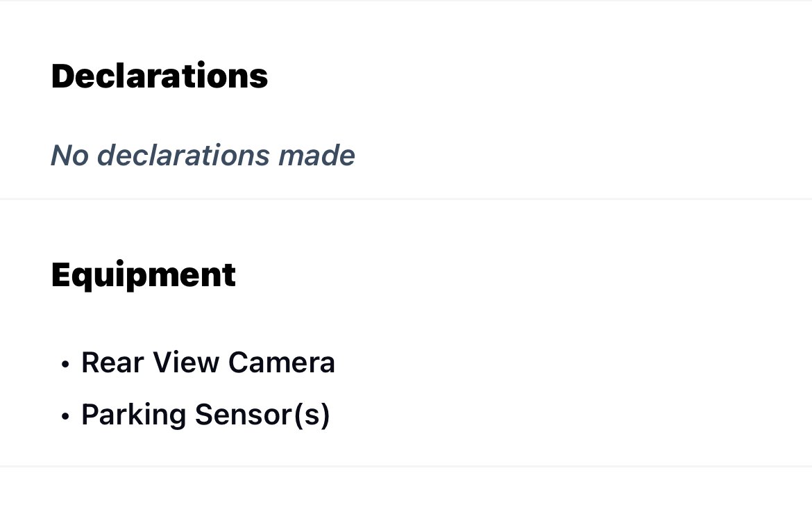The image size is (812, 505).
Task: Click the word 'made' in italic text
Action: click(x=316, y=156)
